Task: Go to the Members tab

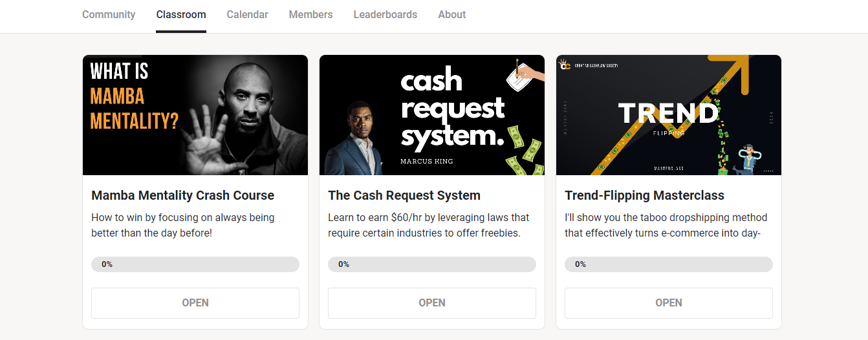Action: (310, 14)
